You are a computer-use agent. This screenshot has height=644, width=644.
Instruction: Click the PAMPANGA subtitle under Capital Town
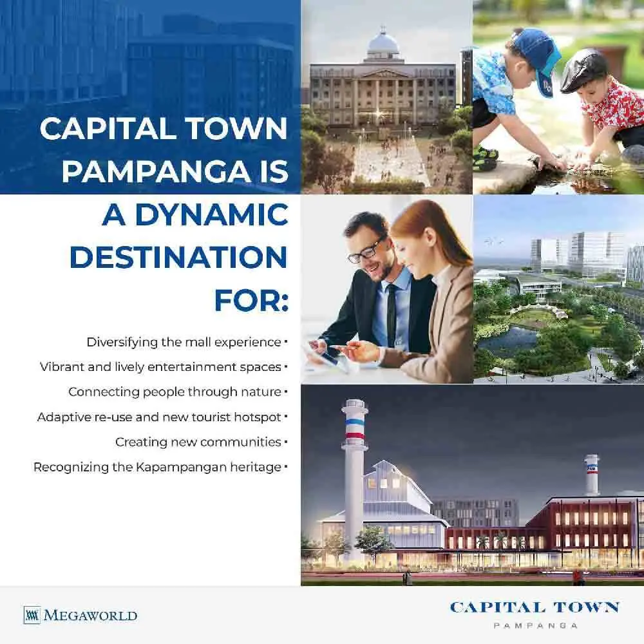pos(536,625)
